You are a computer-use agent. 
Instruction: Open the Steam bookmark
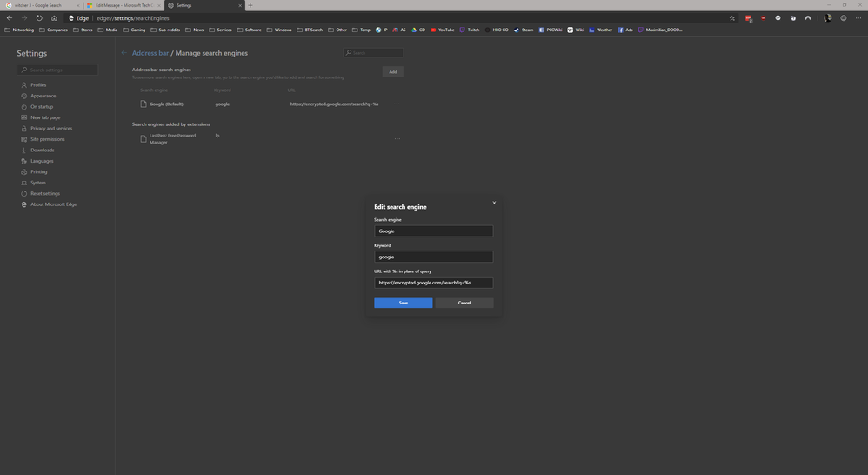pyautogui.click(x=523, y=30)
